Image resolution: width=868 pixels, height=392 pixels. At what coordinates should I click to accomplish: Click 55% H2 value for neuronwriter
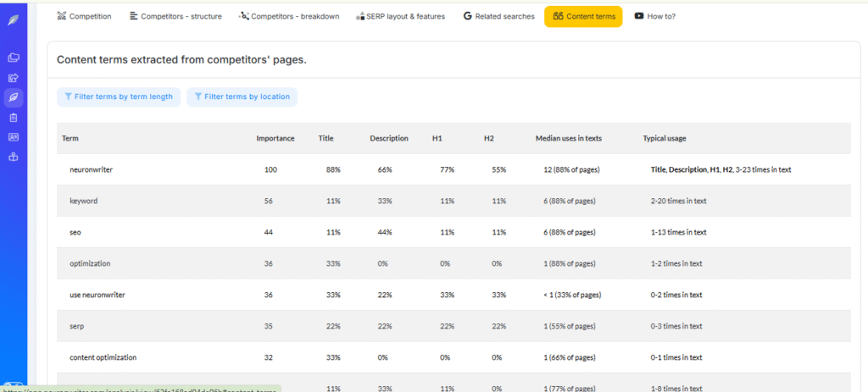pos(498,169)
